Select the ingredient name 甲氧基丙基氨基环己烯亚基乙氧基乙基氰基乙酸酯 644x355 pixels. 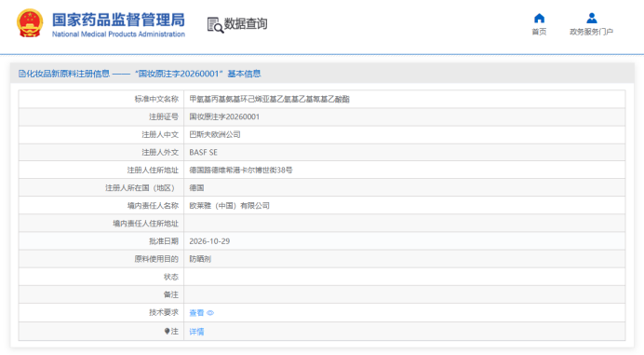tap(270, 99)
